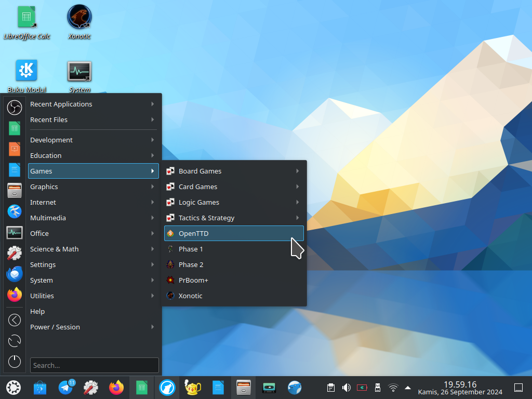Open Telegram on taskbar
This screenshot has height=399, width=532.
tap(66, 388)
